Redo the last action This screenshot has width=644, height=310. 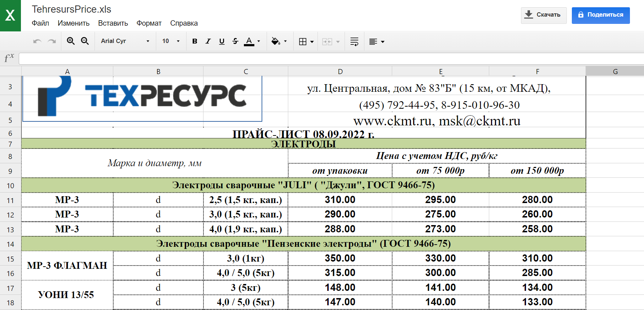(52, 41)
